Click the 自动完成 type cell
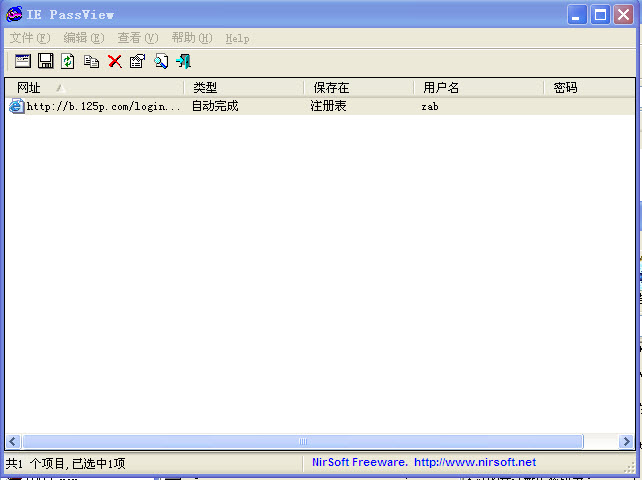The width and height of the screenshot is (642, 480). point(215,106)
